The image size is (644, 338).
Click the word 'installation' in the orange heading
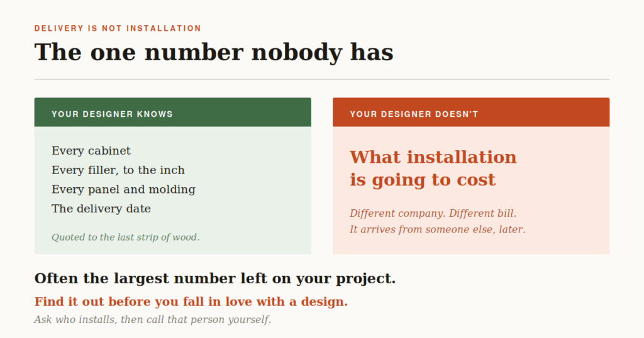(462, 157)
